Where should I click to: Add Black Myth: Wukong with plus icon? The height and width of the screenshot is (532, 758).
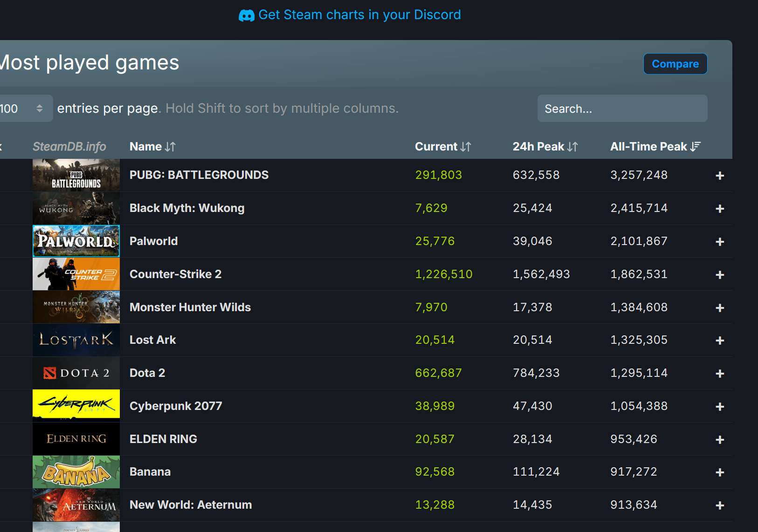pyautogui.click(x=720, y=209)
